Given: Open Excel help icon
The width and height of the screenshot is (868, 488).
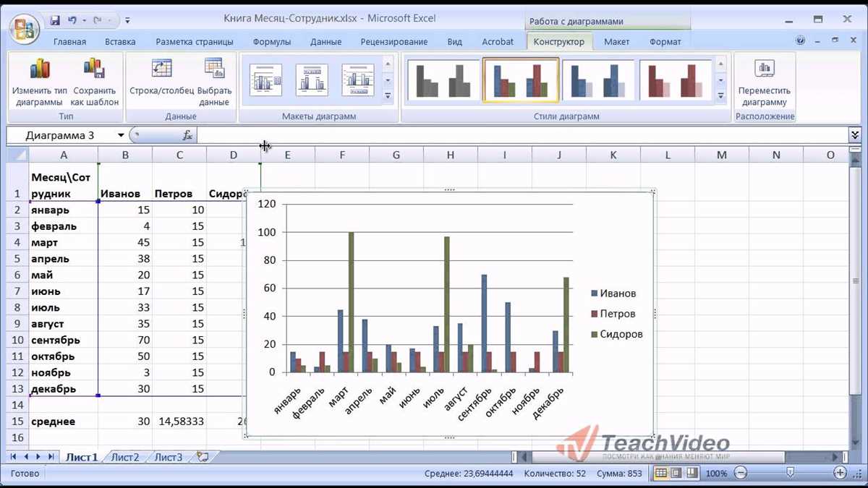Looking at the screenshot, I should tap(801, 41).
